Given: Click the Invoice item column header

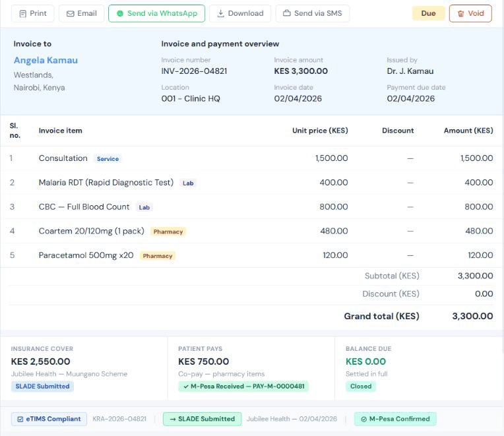Looking at the screenshot, I should click(61, 131).
